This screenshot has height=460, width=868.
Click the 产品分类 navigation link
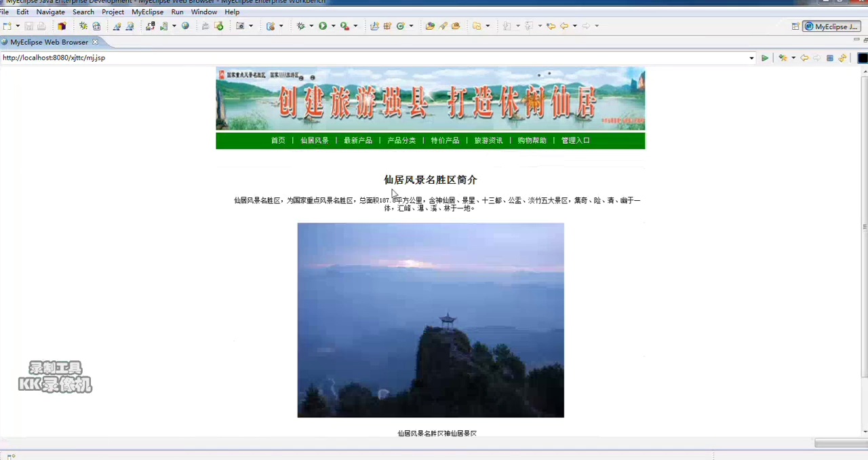point(401,141)
